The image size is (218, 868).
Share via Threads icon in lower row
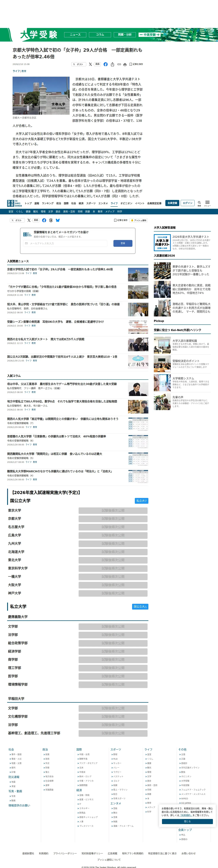(x=51, y=220)
